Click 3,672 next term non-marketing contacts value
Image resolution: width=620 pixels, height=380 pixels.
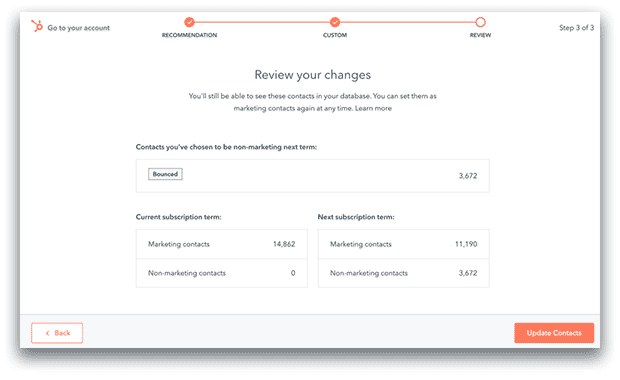(468, 273)
